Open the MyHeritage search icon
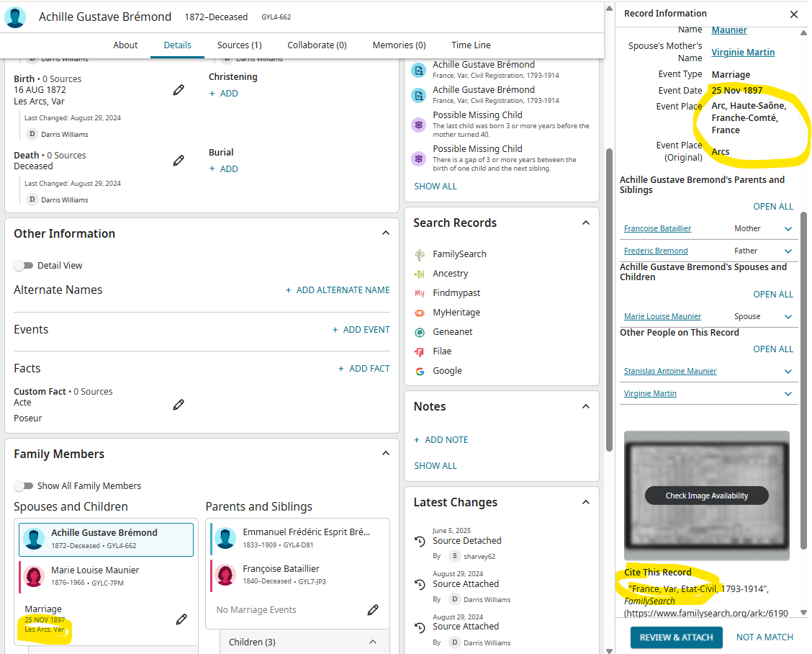 (x=420, y=313)
